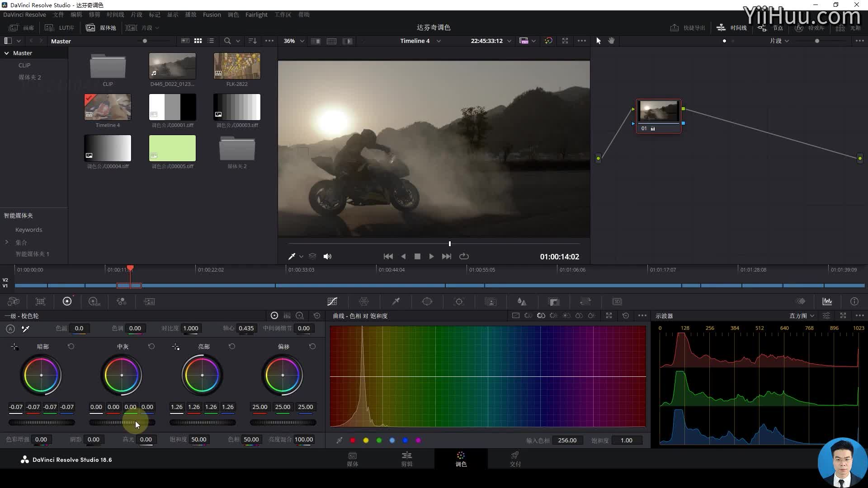Screen dimensions: 868x488
Task: Open the Color Match palette
Action: coord(40,301)
